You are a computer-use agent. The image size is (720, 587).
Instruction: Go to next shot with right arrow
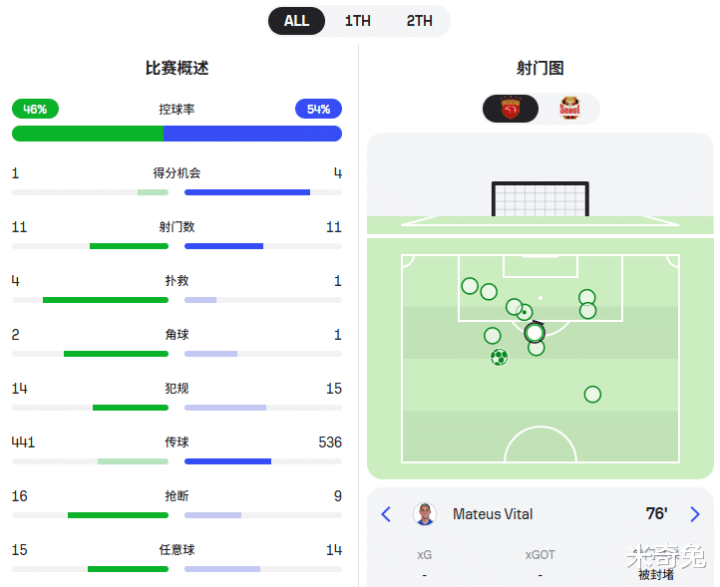coord(695,514)
